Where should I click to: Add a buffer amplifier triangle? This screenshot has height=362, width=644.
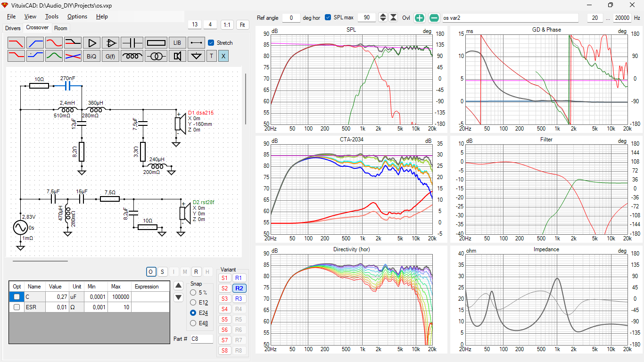[x=91, y=43]
